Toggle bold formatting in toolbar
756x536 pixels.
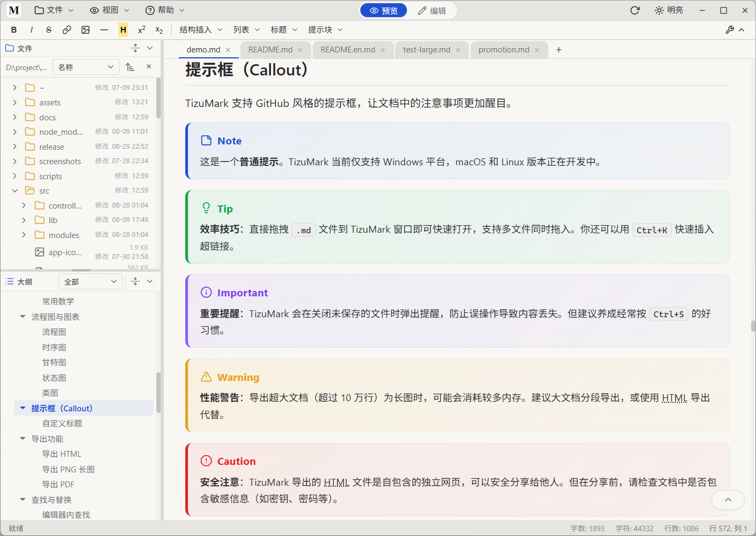tap(14, 30)
